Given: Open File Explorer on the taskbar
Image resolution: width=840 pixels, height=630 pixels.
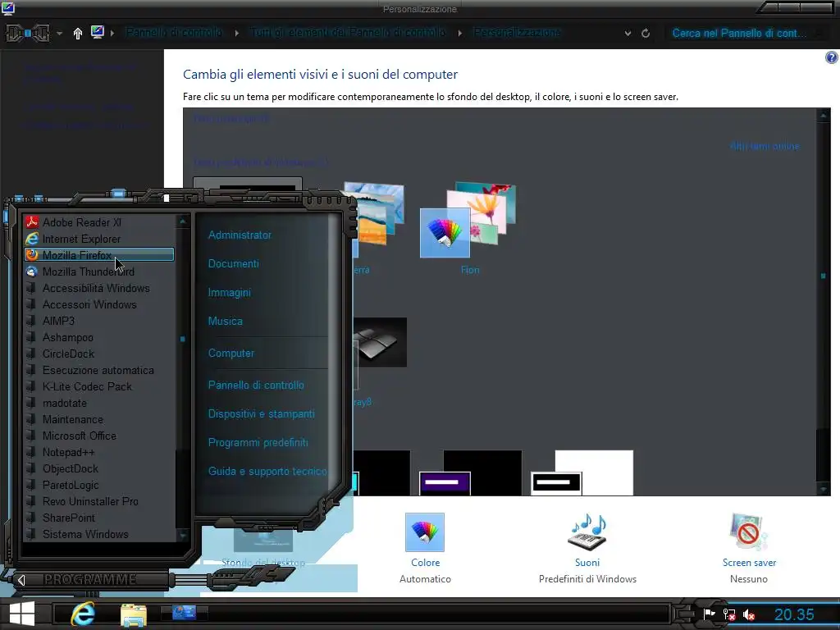Looking at the screenshot, I should click(134, 614).
